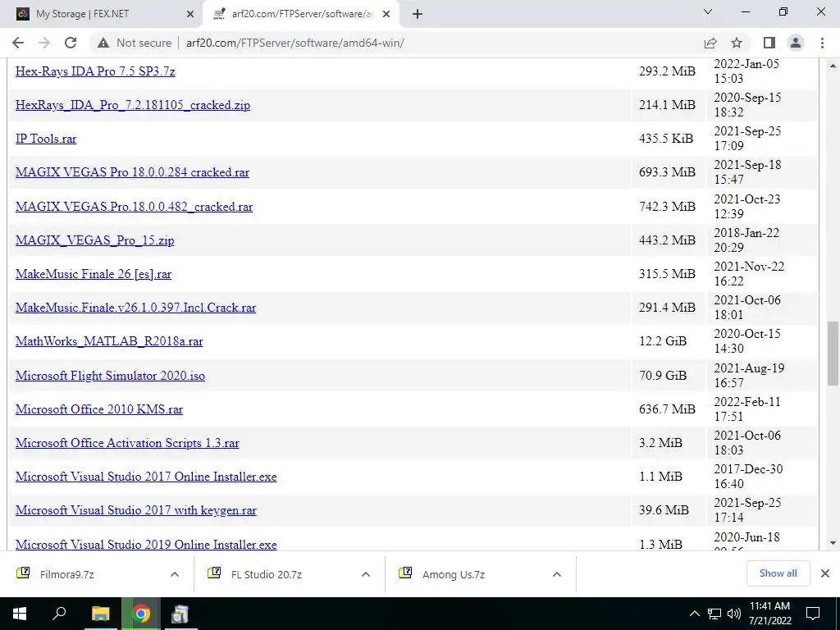Click the forward navigation arrow
This screenshot has height=630, width=840.
[44, 43]
